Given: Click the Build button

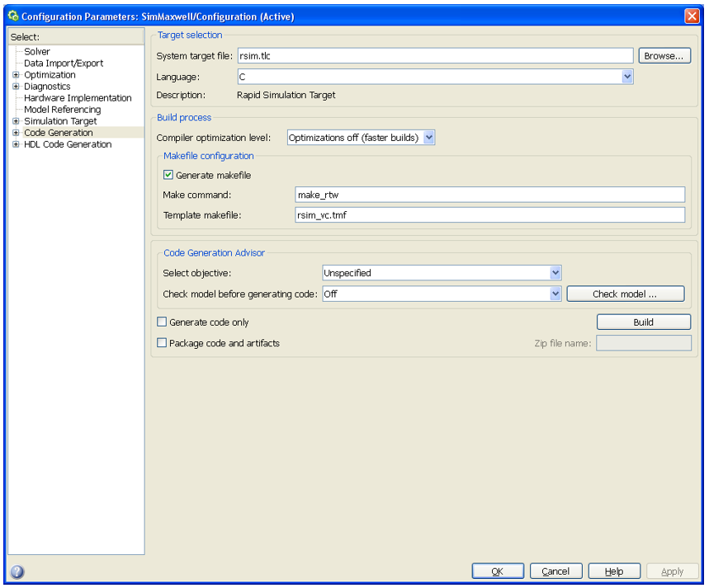Looking at the screenshot, I should [644, 322].
